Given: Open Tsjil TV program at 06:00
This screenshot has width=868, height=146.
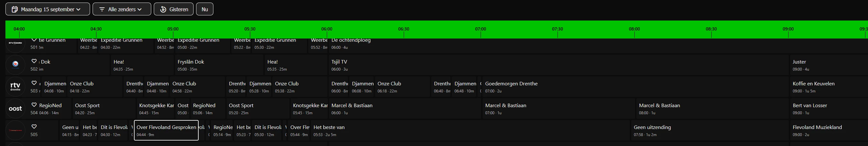Looking at the screenshot, I should (x=339, y=65).
